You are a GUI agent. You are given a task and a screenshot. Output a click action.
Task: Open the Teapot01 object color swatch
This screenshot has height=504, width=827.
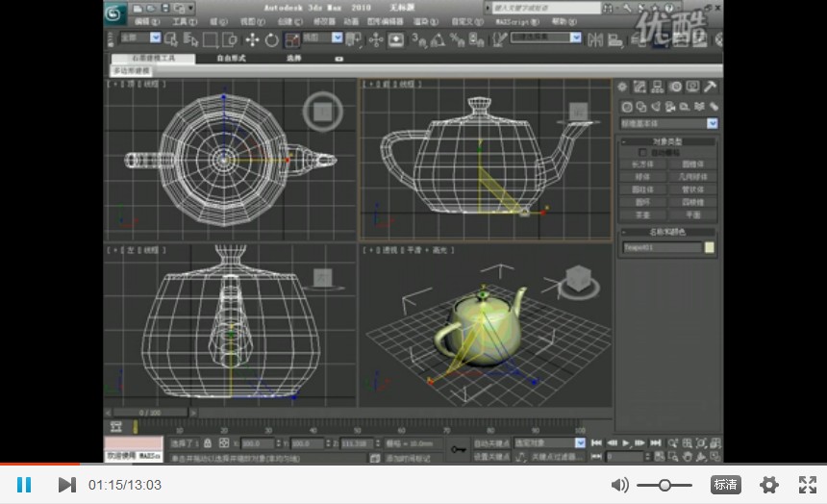710,247
